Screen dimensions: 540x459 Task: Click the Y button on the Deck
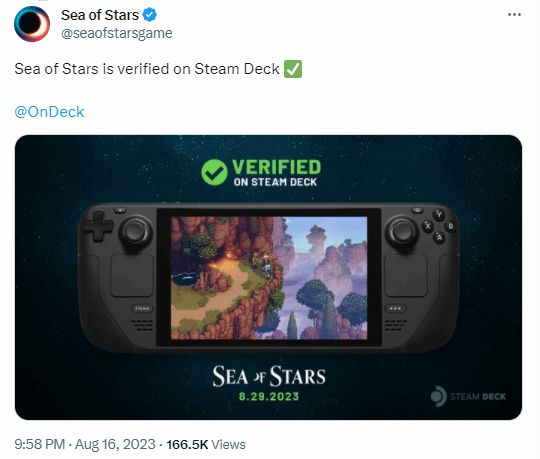[x=439, y=215]
